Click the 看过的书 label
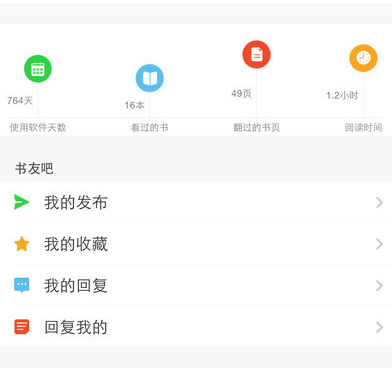This screenshot has height=368, width=392. (x=150, y=127)
